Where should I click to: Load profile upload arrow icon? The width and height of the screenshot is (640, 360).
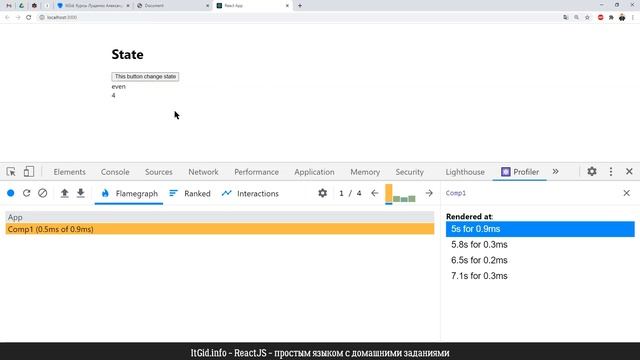coord(64,193)
